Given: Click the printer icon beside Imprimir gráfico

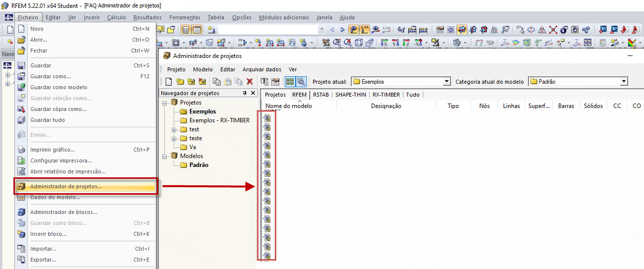Looking at the screenshot, I should pos(21,150).
